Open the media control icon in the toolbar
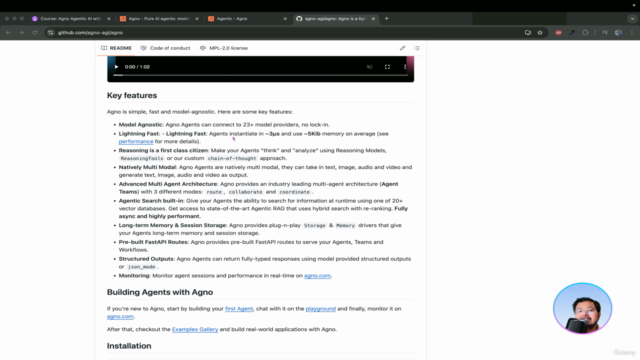The image size is (640, 360). click(x=605, y=33)
